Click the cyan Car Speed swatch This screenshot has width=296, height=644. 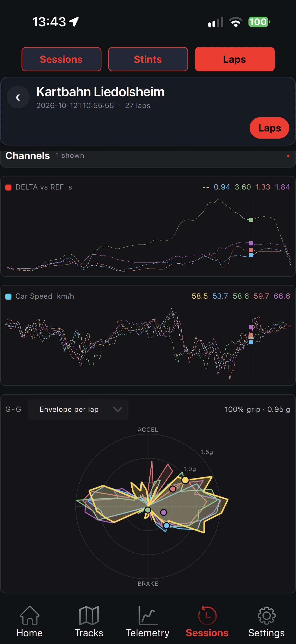click(x=9, y=296)
